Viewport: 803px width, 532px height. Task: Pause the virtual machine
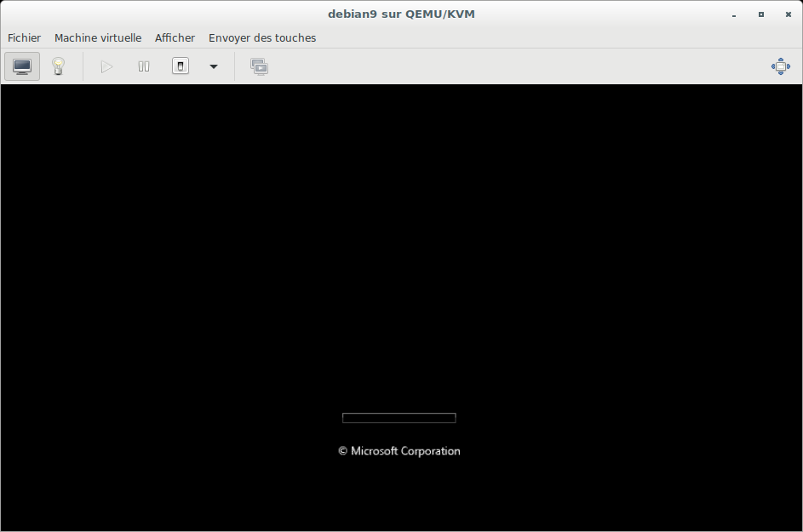(x=144, y=66)
